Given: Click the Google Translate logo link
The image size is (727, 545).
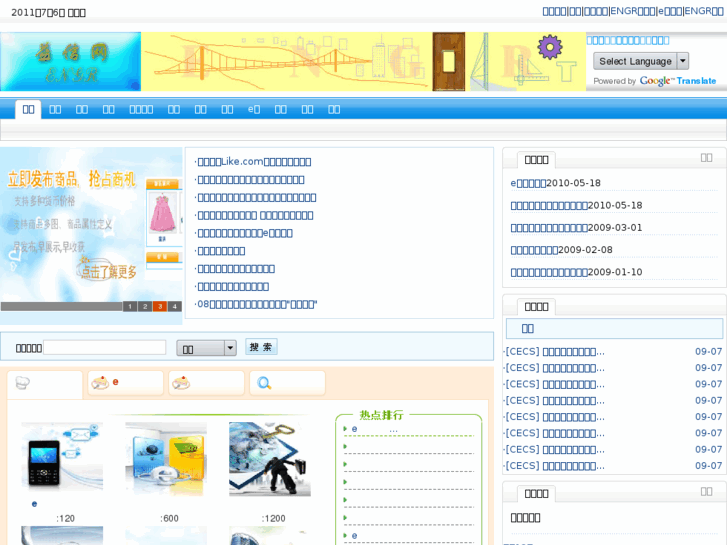Looking at the screenshot, I should click(x=677, y=81).
